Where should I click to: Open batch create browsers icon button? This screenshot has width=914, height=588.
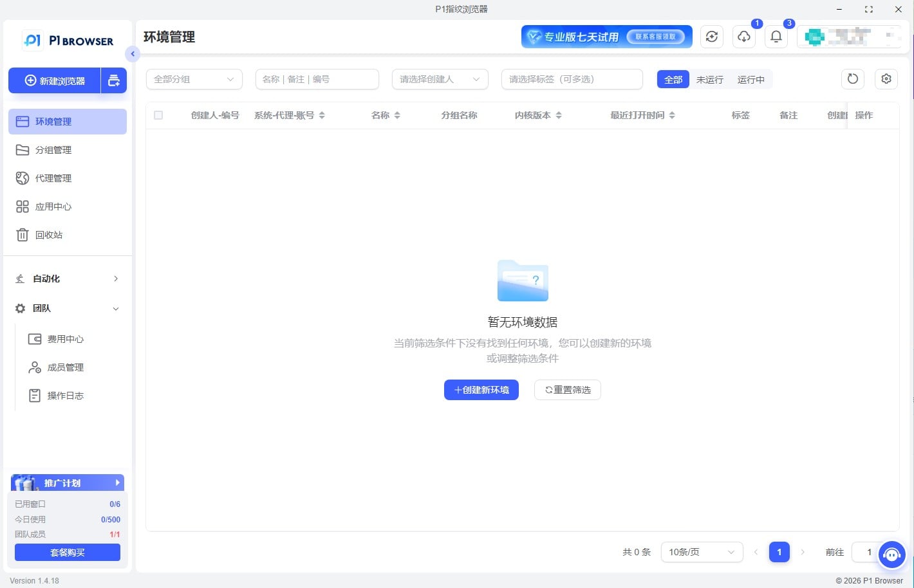tap(114, 80)
